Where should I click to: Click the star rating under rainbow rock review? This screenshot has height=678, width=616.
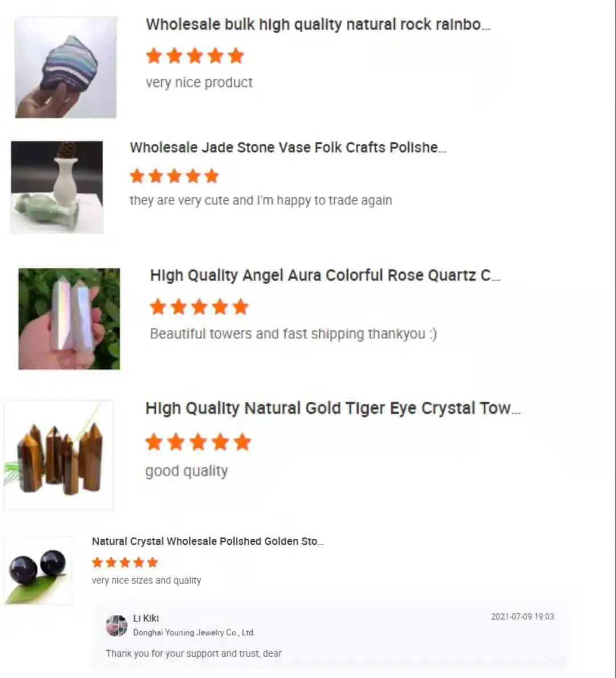pyautogui.click(x=195, y=56)
